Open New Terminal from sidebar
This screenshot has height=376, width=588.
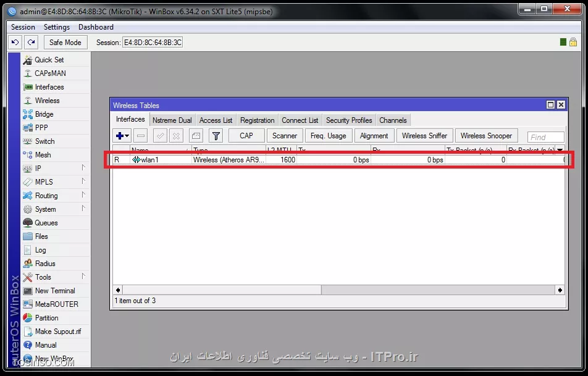(x=56, y=291)
